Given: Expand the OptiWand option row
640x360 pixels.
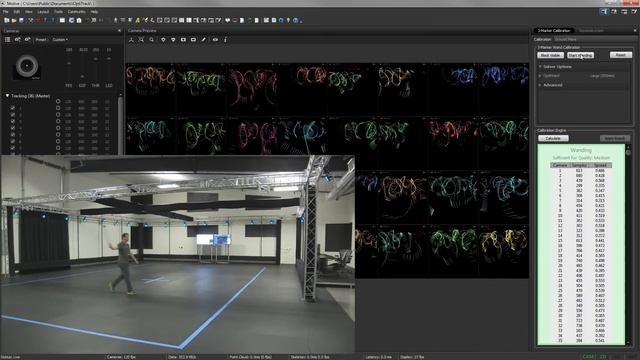Looking at the screenshot, I should [x=540, y=76].
